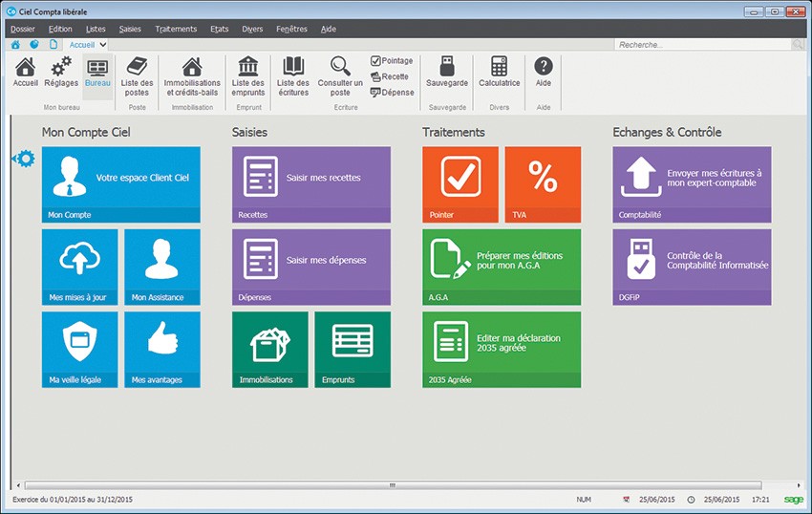812x514 pixels.
Task: Click the horizontal scrollbar at the bottom
Action: pyautogui.click(x=392, y=485)
